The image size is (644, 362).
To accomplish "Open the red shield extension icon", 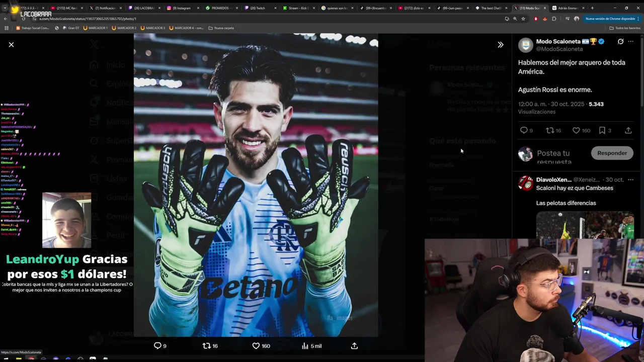I will [536, 19].
